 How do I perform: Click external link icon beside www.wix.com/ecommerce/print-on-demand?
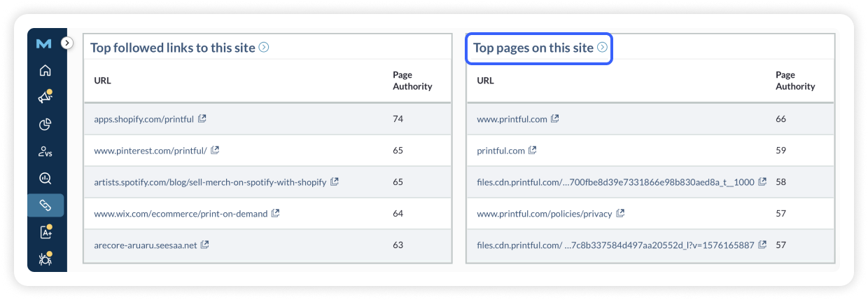[276, 213]
